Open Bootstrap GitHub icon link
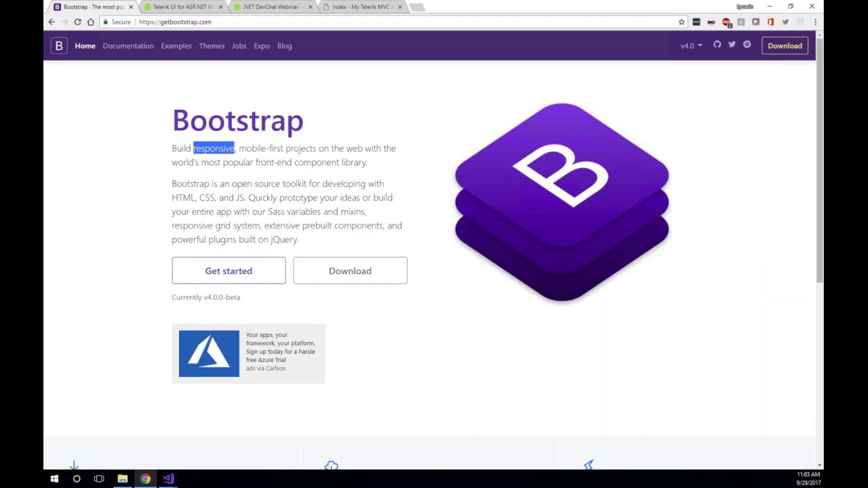This screenshot has height=488, width=868. tap(717, 45)
